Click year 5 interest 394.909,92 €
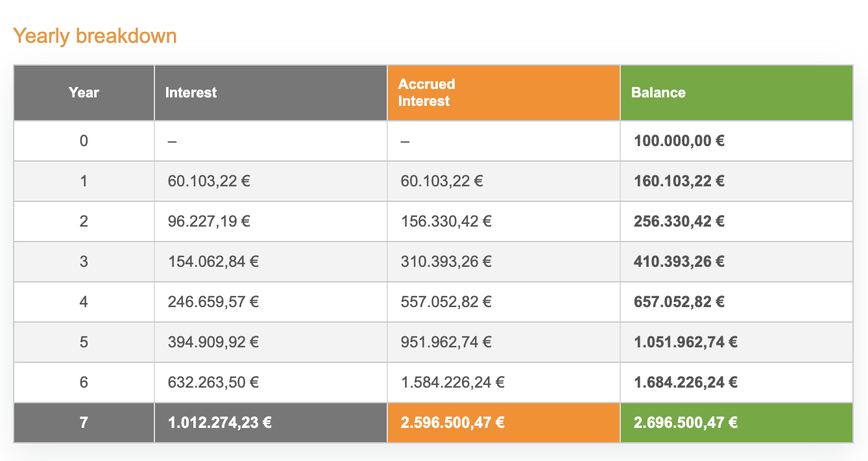 (213, 342)
